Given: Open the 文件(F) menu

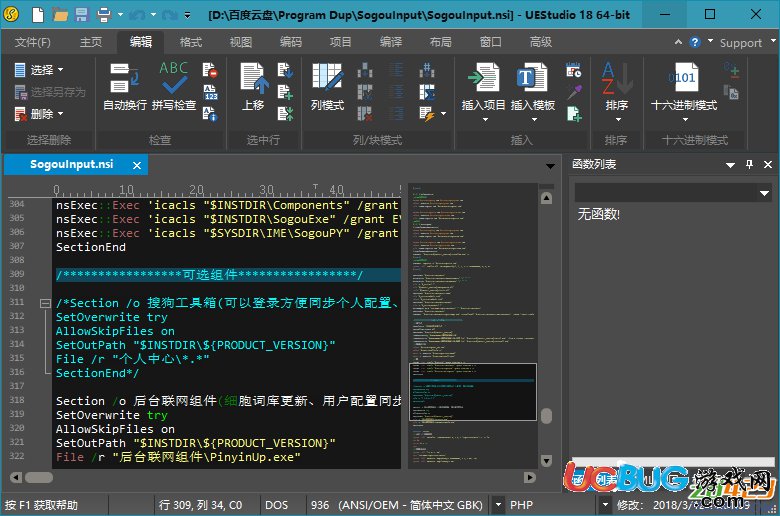Looking at the screenshot, I should (x=32, y=42).
